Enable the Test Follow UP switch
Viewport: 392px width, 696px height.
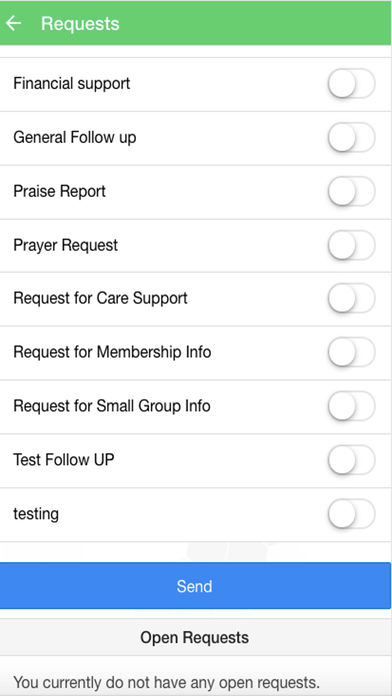351,460
